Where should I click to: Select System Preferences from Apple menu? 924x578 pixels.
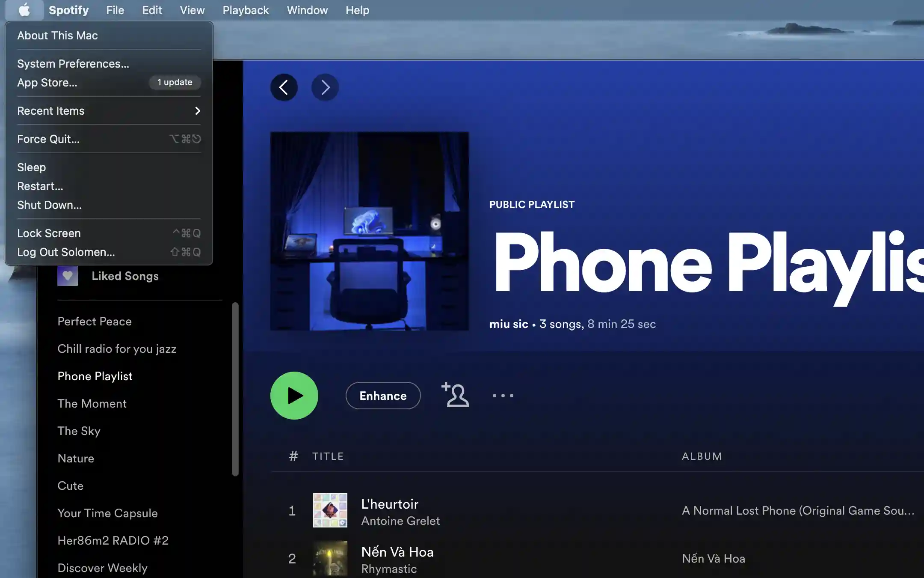point(73,63)
